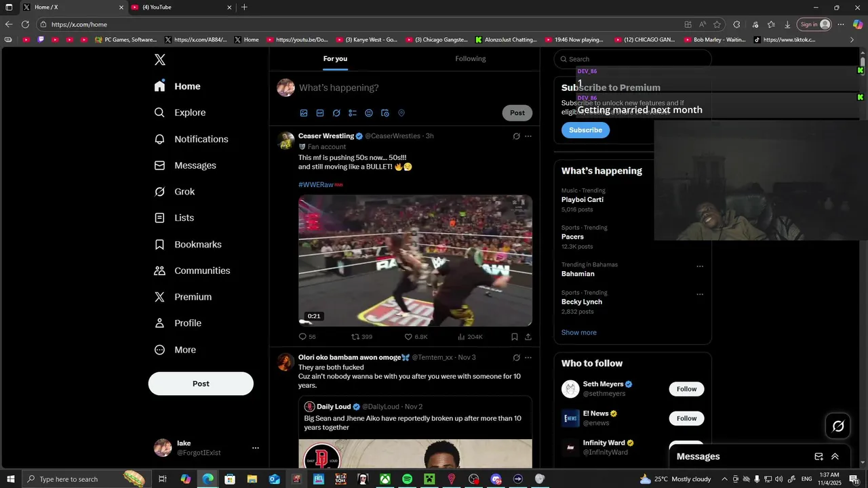Image resolution: width=868 pixels, height=488 pixels.
Task: Schedule the post with calendar icon
Action: tap(385, 113)
